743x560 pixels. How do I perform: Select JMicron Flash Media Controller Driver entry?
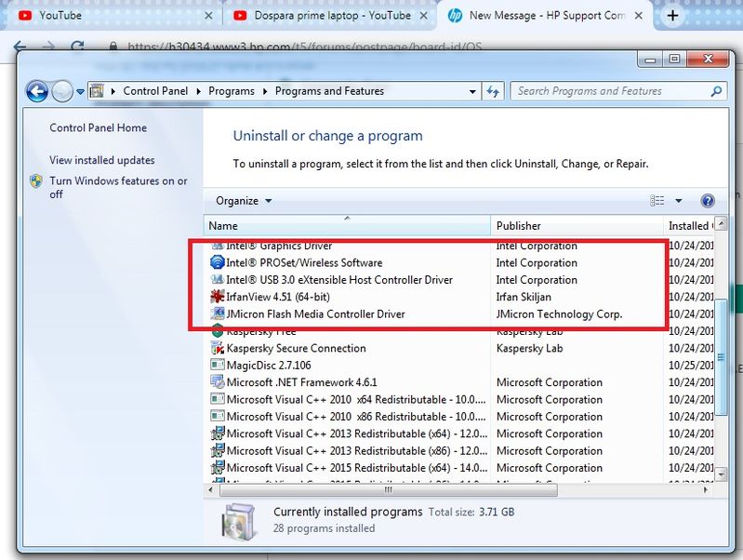tap(315, 313)
